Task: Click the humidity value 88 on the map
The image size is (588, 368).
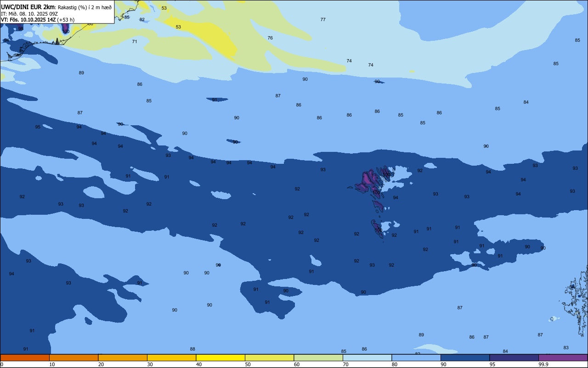Action: click(x=192, y=349)
